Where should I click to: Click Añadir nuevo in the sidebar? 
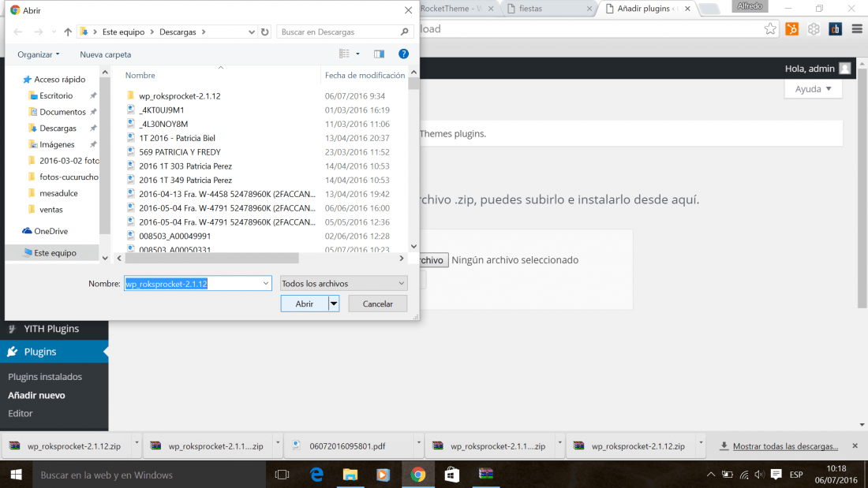click(x=36, y=395)
